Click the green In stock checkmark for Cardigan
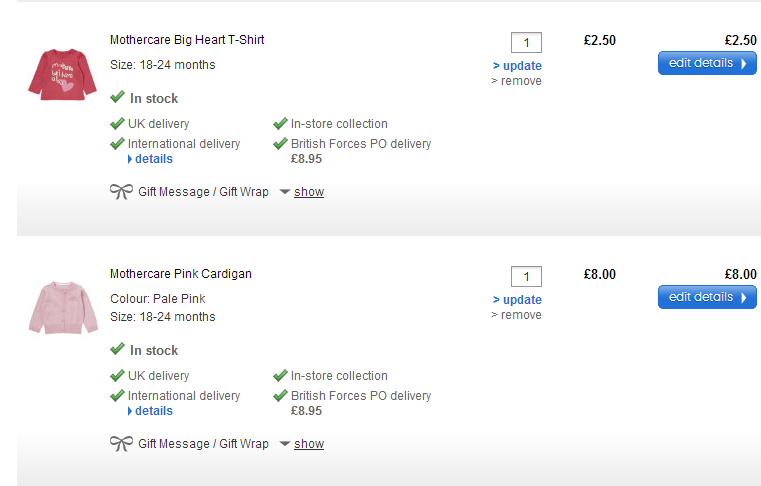 tap(118, 350)
